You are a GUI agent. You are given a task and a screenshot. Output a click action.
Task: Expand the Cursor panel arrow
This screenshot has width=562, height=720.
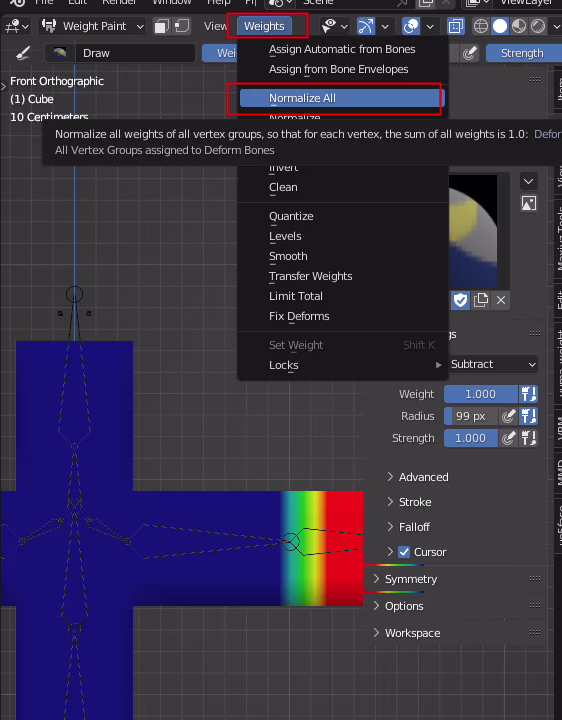(390, 551)
